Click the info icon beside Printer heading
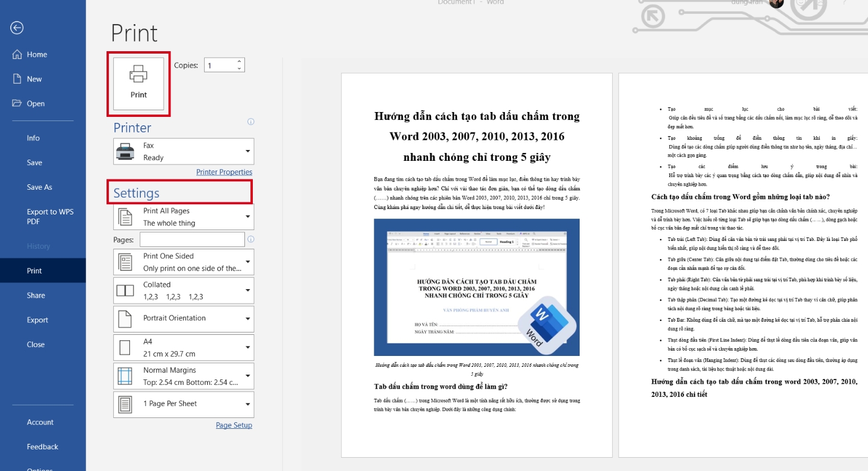 251,122
